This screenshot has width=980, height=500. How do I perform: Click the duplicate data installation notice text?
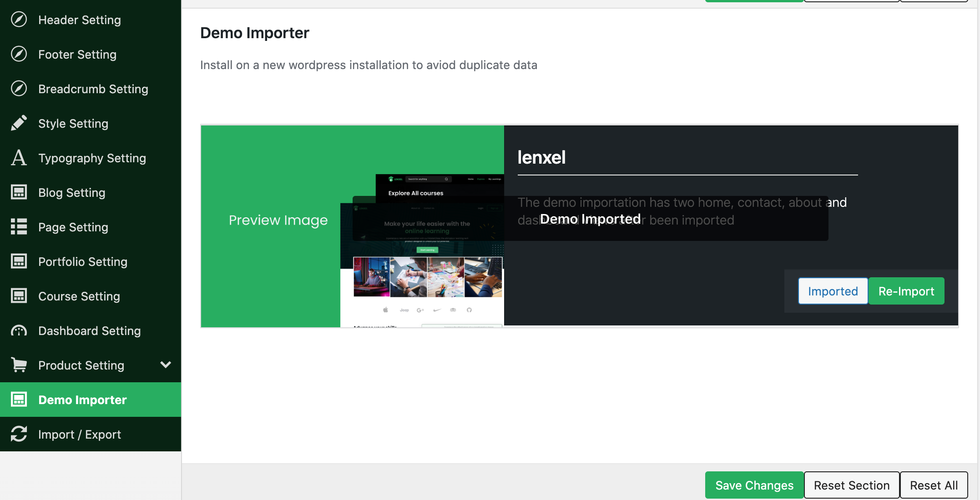tap(369, 65)
